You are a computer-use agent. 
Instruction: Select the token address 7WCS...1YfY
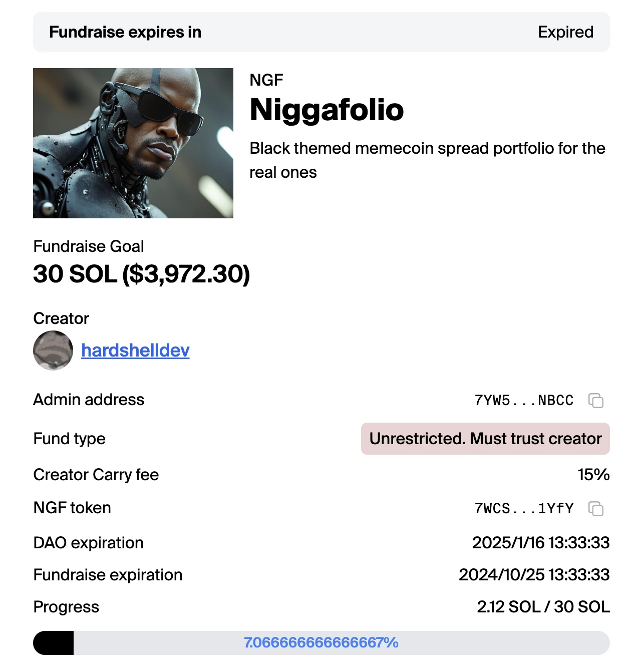[x=524, y=509]
